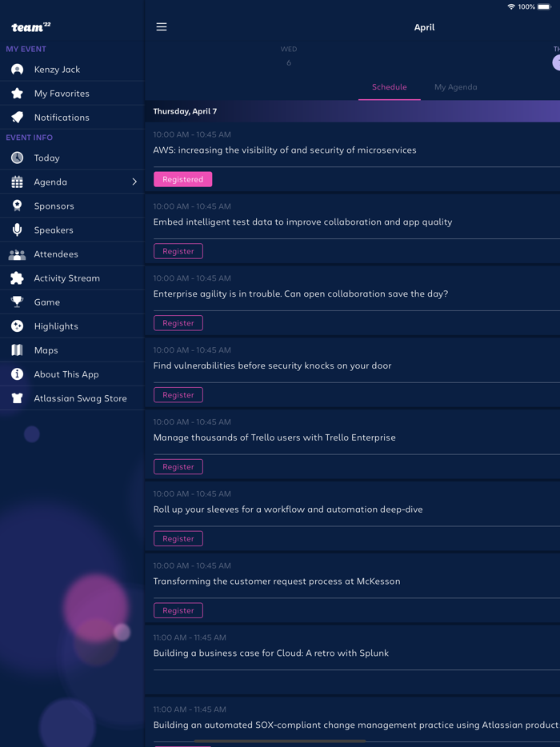Tap the Sponsors ribbon badge icon
This screenshot has height=747, width=560.
point(17,206)
